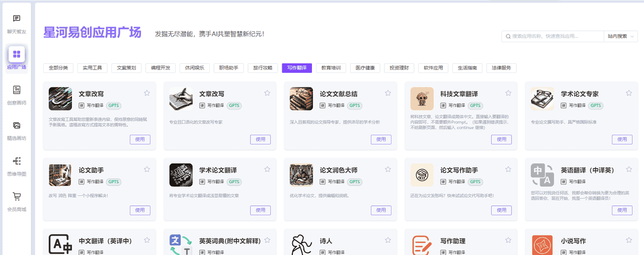Use the 论文写作助手 app
644x255 pixels.
[502, 210]
